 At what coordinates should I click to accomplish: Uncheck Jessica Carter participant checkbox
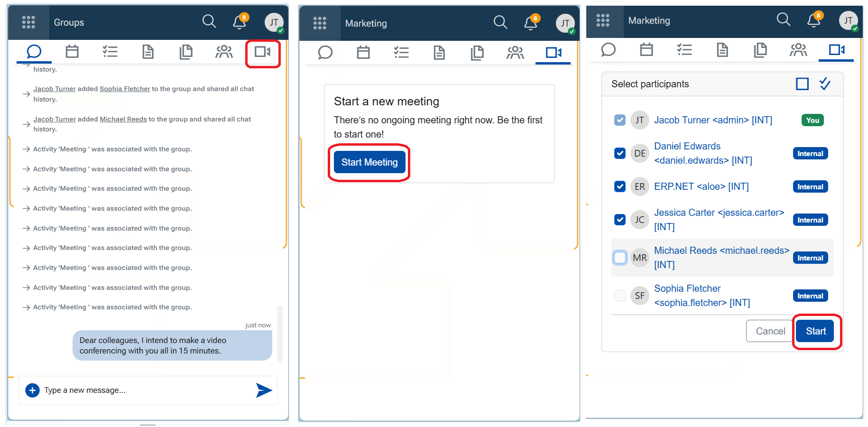tap(619, 220)
